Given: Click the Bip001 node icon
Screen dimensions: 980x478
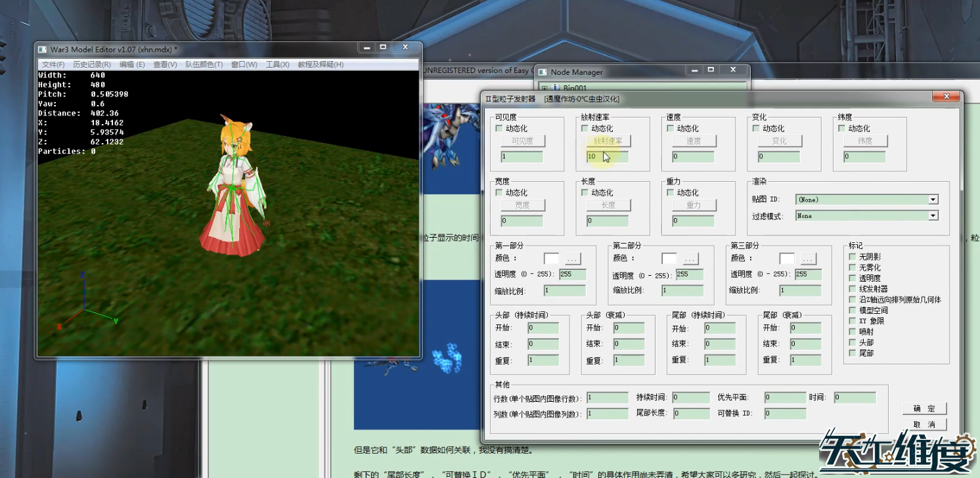Looking at the screenshot, I should pyautogui.click(x=556, y=88).
